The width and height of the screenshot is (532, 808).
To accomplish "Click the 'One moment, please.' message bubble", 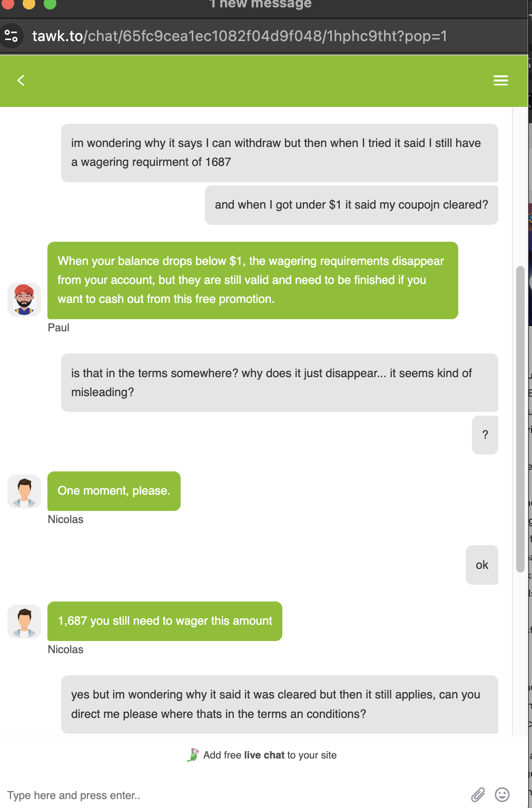I will pyautogui.click(x=114, y=491).
